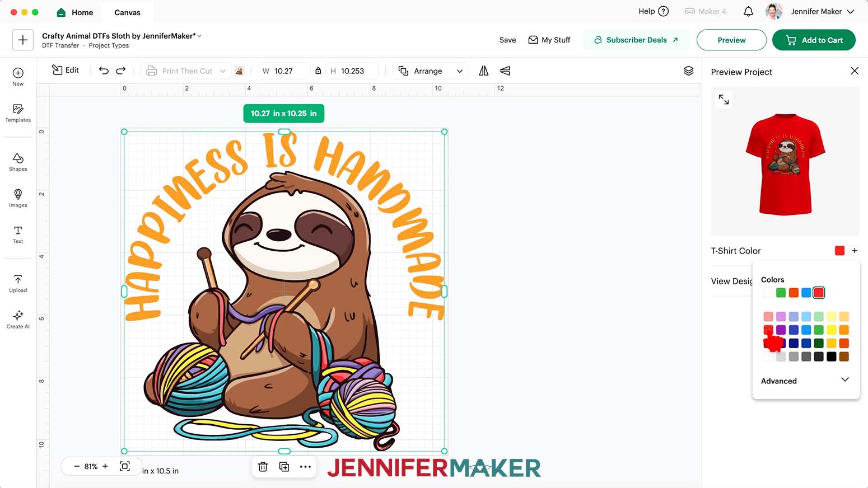
Task: Flip the design vertically
Action: (x=505, y=71)
